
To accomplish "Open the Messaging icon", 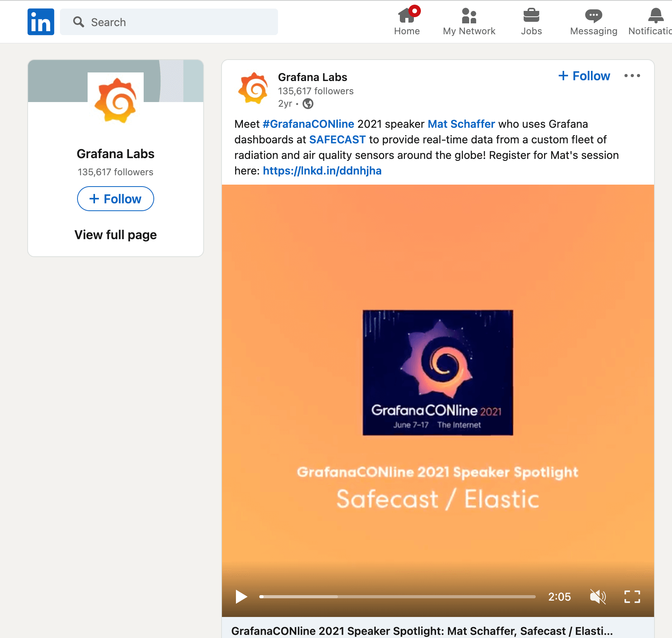I will coord(593,16).
